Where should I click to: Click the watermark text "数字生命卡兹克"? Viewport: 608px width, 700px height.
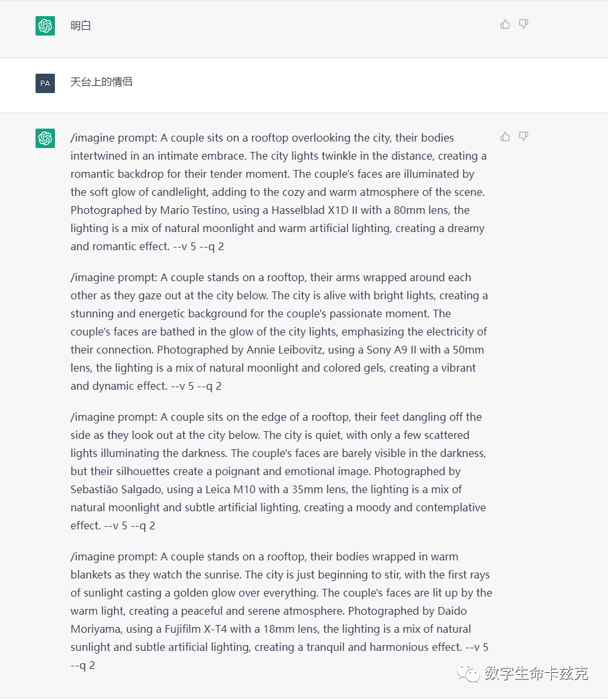click(536, 673)
